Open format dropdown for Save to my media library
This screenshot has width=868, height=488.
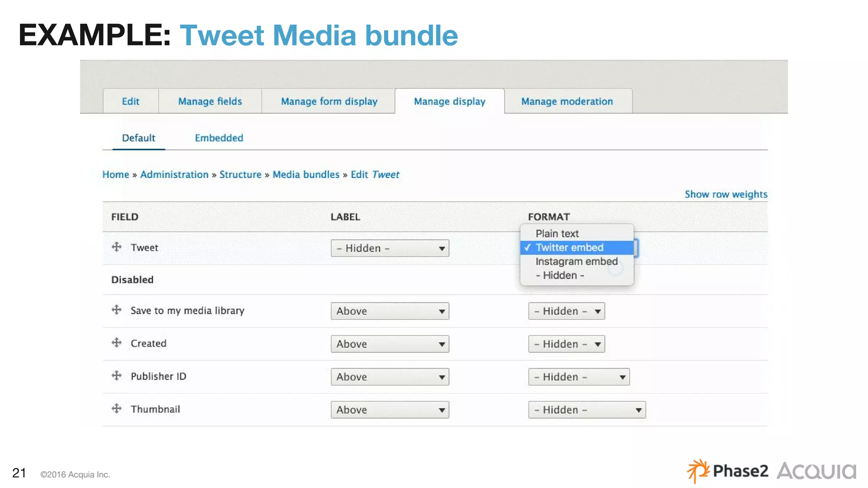click(x=567, y=311)
